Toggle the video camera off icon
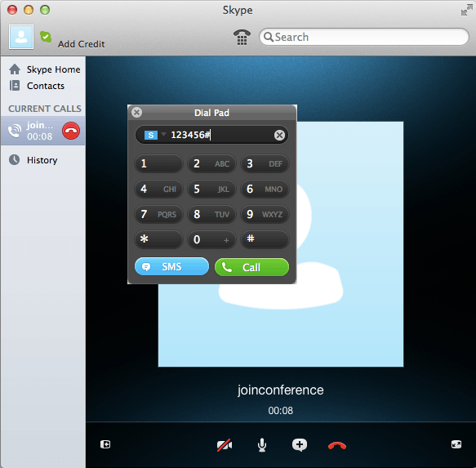This screenshot has width=476, height=468. [x=225, y=445]
